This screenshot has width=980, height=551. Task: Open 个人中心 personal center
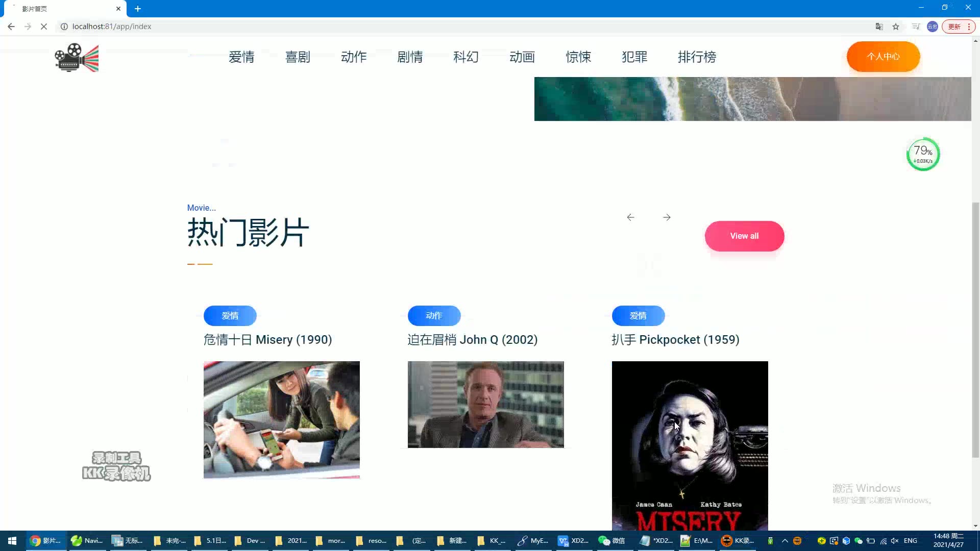(x=883, y=56)
